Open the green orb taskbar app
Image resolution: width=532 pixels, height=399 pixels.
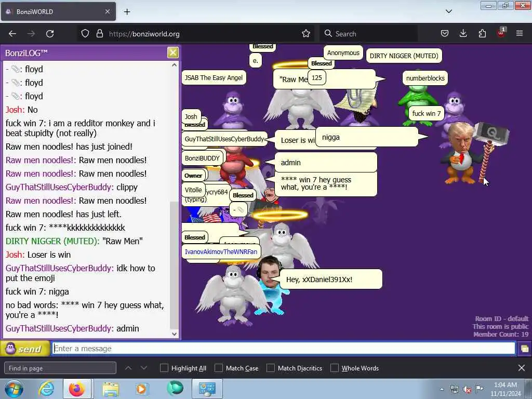[x=175, y=389]
